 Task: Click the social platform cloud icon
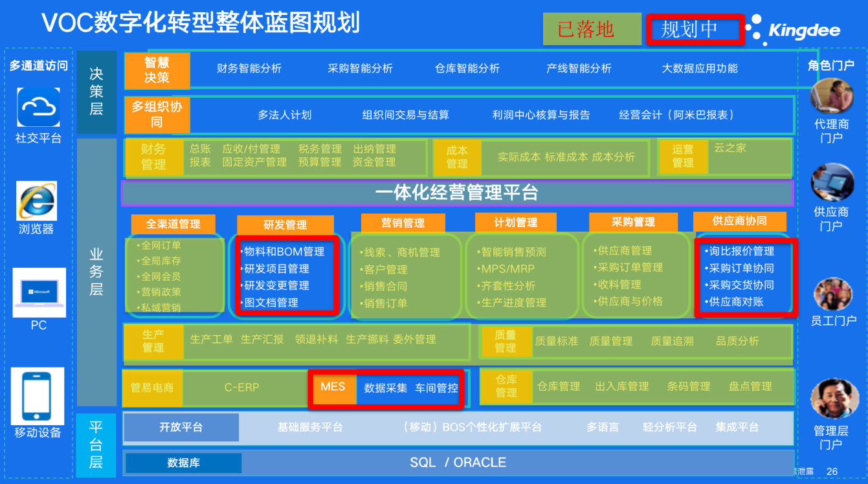click(38, 107)
